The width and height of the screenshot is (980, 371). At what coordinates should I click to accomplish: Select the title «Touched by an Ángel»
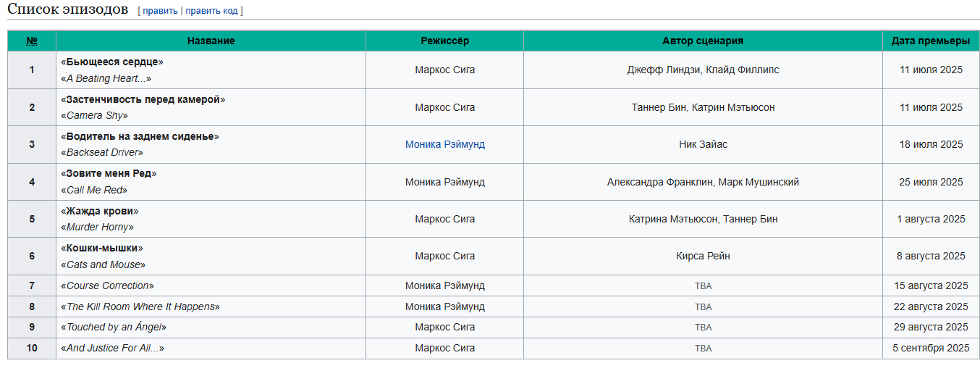[114, 327]
